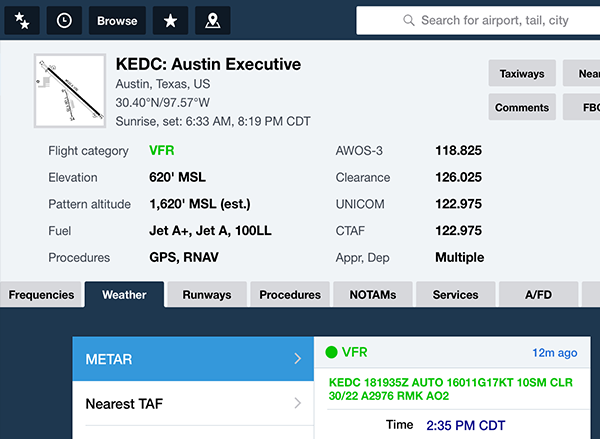Go to the Services tab
The width and height of the screenshot is (600, 439).
click(455, 295)
